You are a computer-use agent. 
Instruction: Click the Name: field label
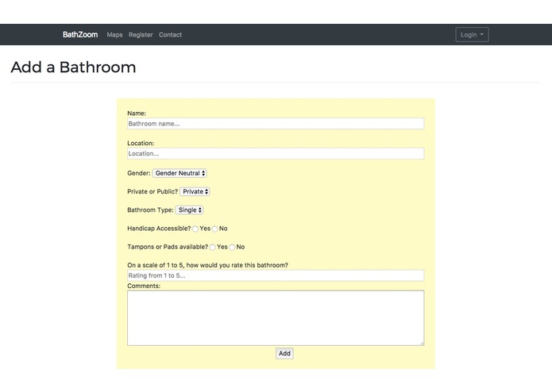[137, 113]
